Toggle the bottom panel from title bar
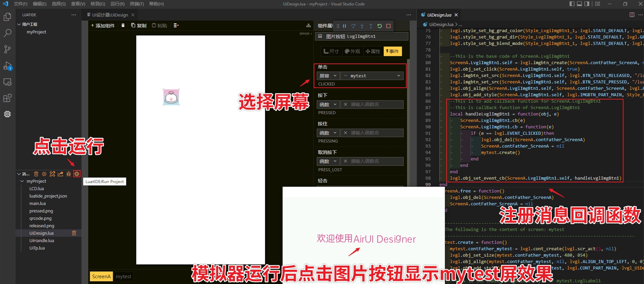 (579, 4)
